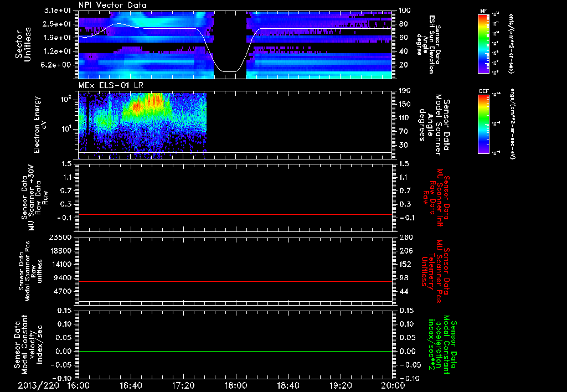567x392 pixels.
Task: Click the NF flux color scale bar
Action: [x=484, y=43]
